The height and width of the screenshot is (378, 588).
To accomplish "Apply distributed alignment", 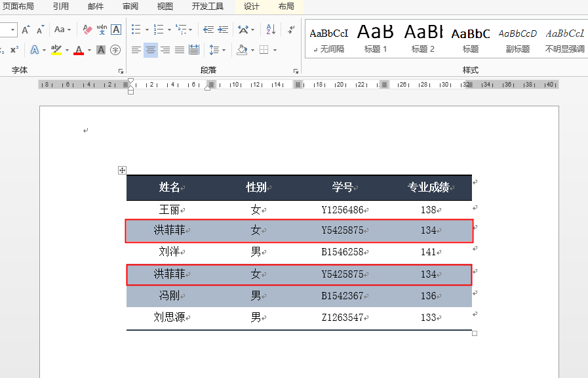I will coord(194,50).
